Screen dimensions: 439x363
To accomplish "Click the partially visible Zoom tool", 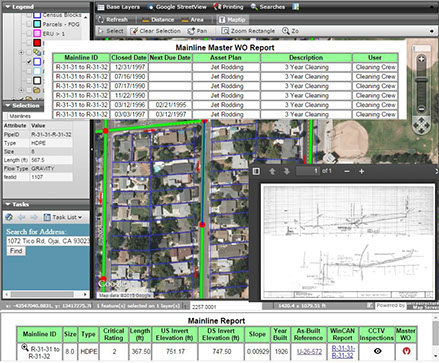I will (290, 31).
